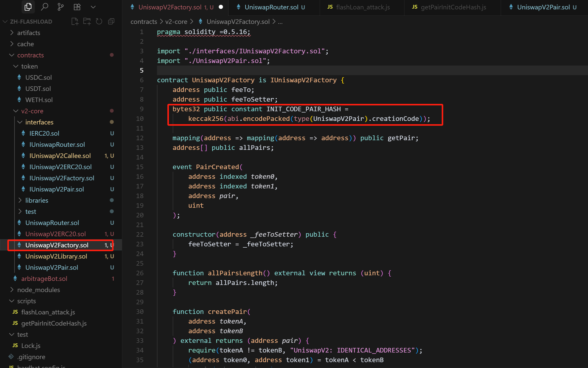
Task: Switch to the UniswapRouter.sol editor tab
Action: 274,7
